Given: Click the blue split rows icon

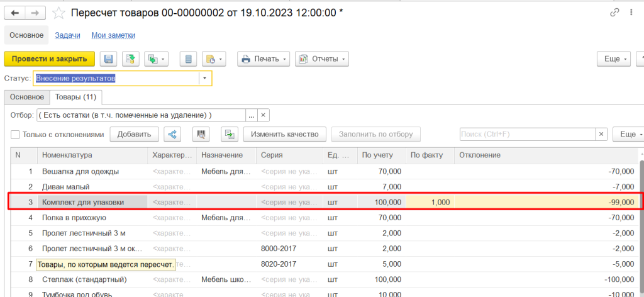Looking at the screenshot, I should [172, 134].
